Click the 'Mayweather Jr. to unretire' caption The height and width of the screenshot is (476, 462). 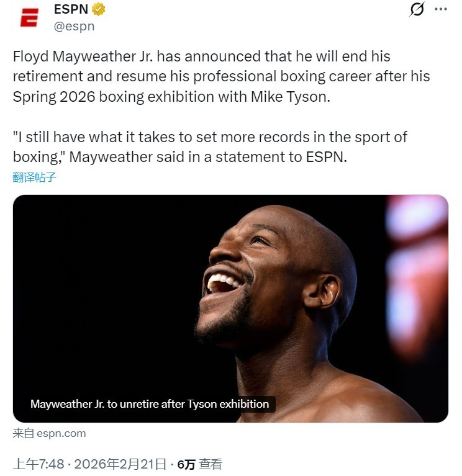pos(150,404)
